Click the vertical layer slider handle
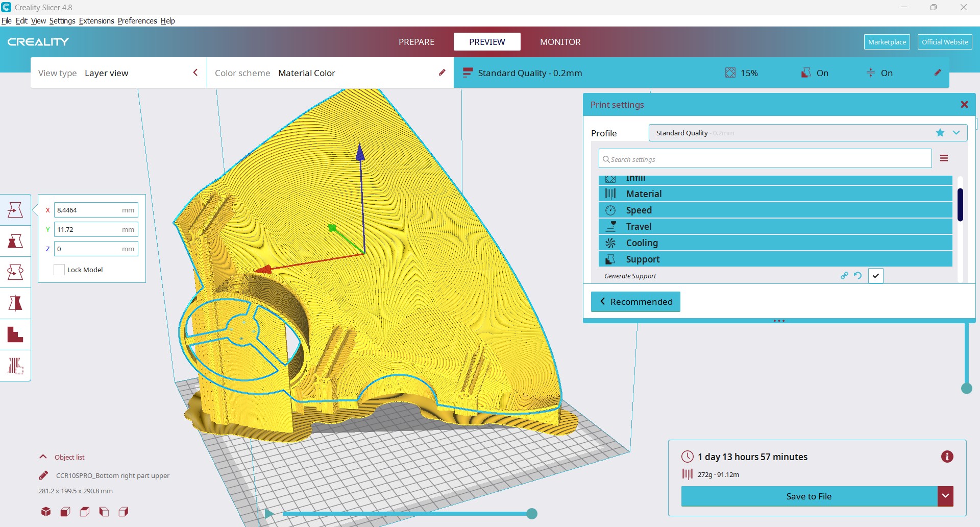The height and width of the screenshot is (527, 980). [966, 388]
